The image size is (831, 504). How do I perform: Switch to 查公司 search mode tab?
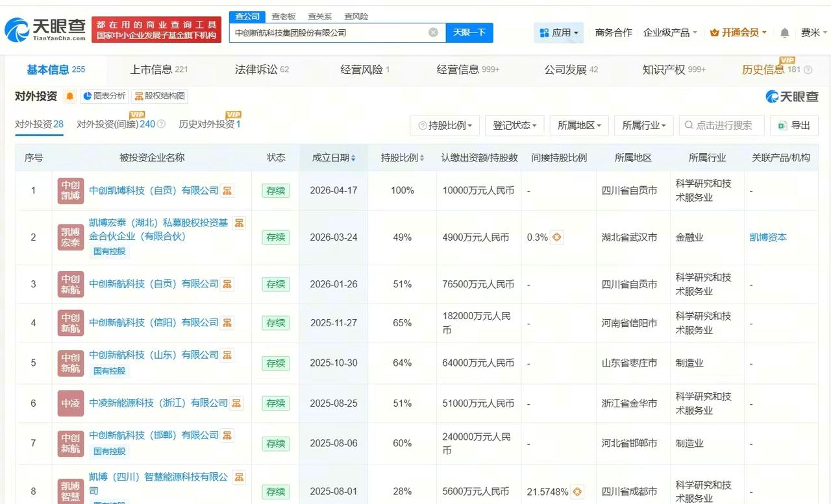pyautogui.click(x=247, y=16)
